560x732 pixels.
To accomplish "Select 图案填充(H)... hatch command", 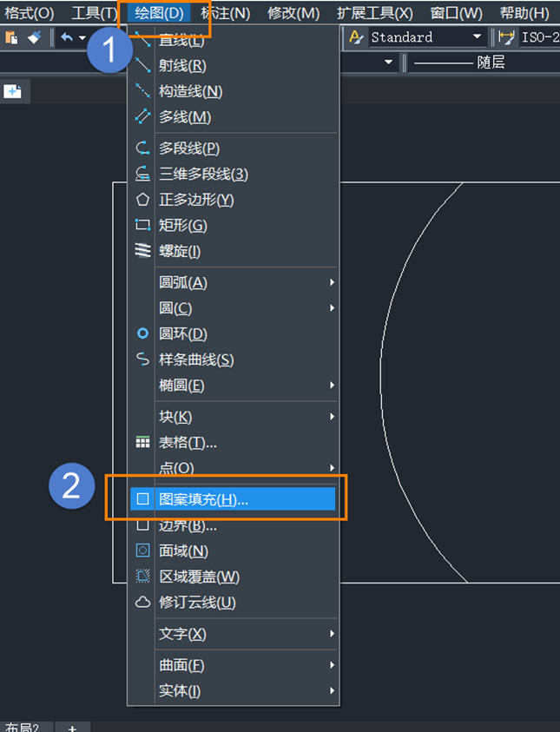I will point(233,499).
